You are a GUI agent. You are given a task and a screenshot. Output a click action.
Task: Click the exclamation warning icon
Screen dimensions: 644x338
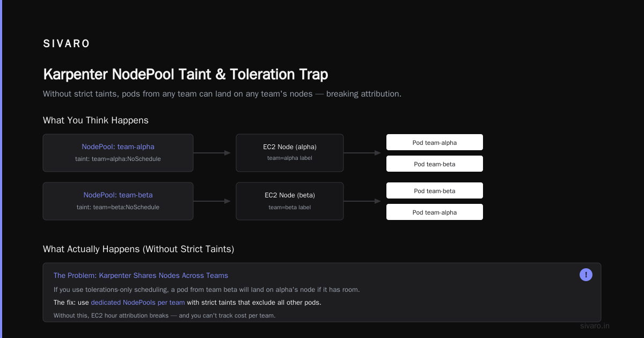(586, 275)
